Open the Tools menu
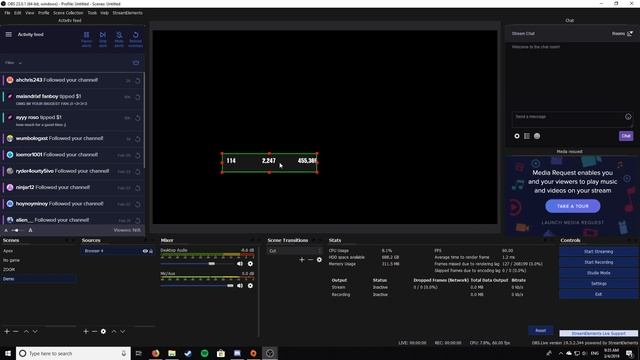The width and height of the screenshot is (640, 360). pyautogui.click(x=92, y=13)
